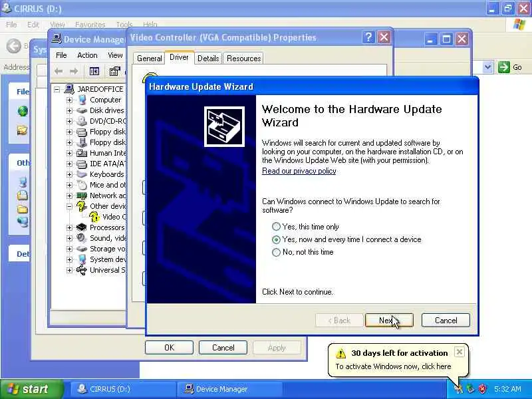Expand the DVD/CD-ROM drives node
Image resolution: width=532 pixels, height=399 pixels.
point(69,121)
